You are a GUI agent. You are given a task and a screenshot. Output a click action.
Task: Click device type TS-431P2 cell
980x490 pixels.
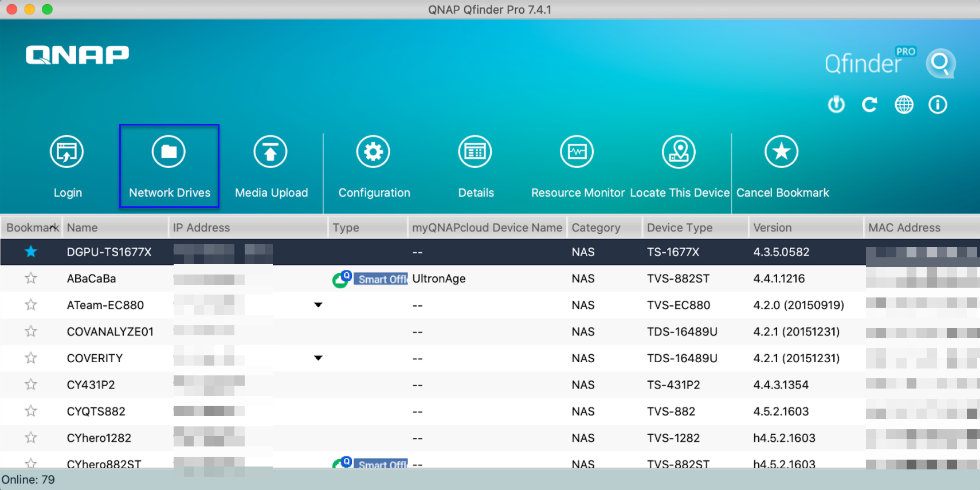(673, 385)
